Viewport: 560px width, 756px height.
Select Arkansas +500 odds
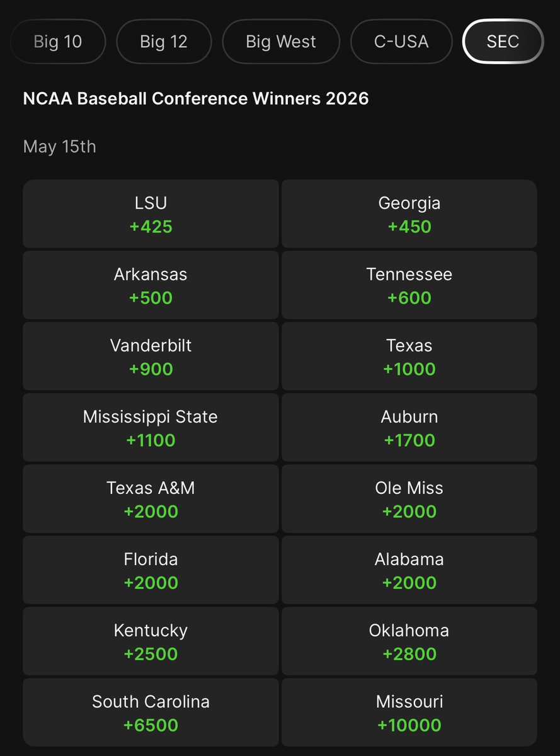coord(151,285)
